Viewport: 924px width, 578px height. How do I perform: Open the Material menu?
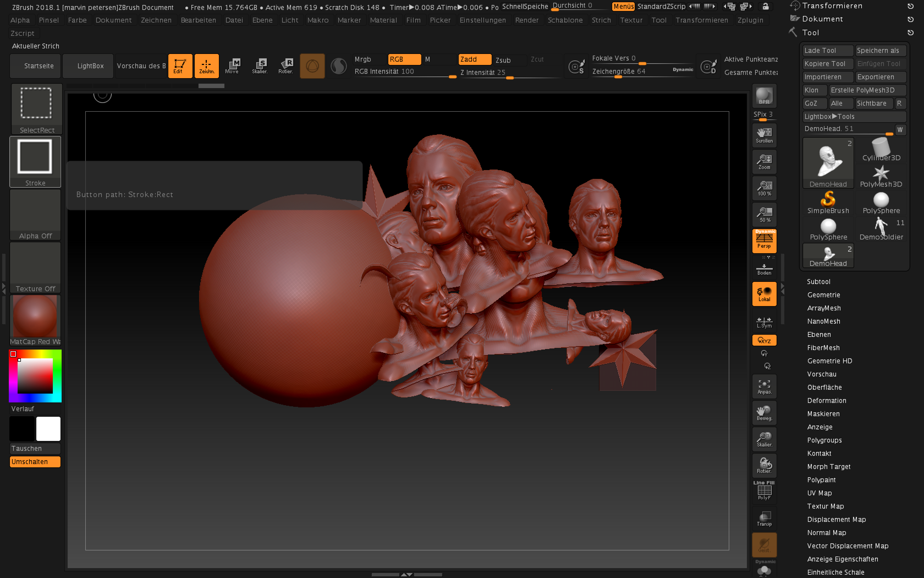click(x=383, y=20)
